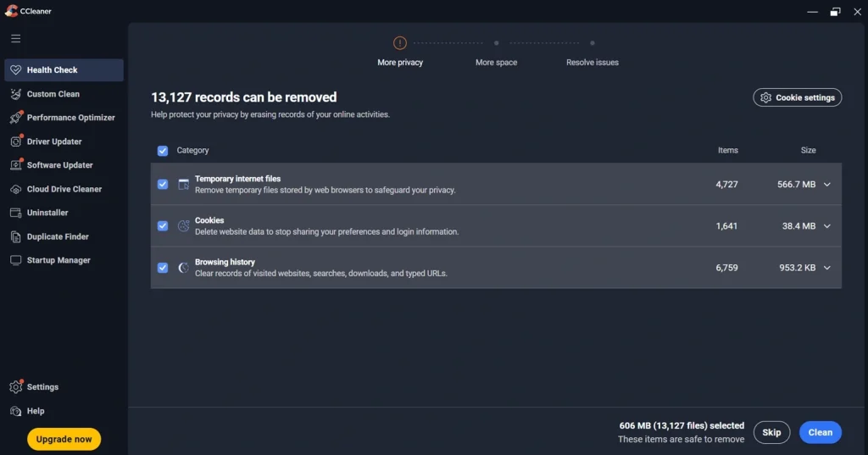The width and height of the screenshot is (868, 455).
Task: Open the Settings text label in sidebar
Action: coord(42,387)
